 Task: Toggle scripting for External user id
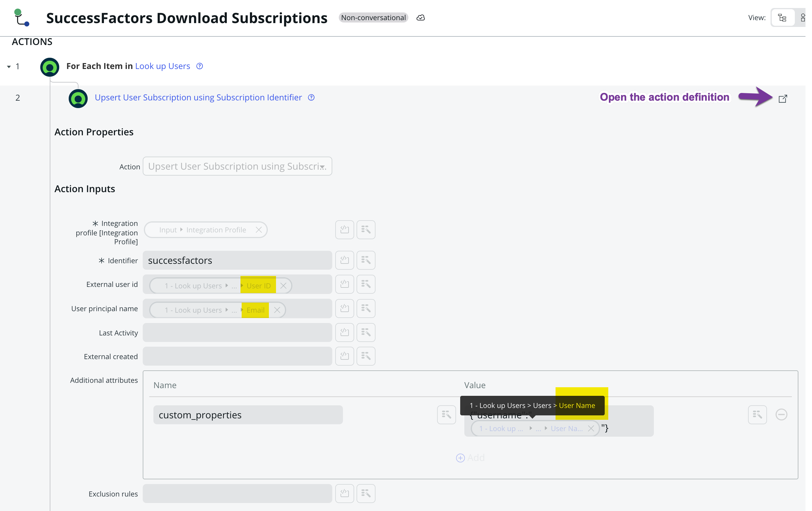(344, 284)
